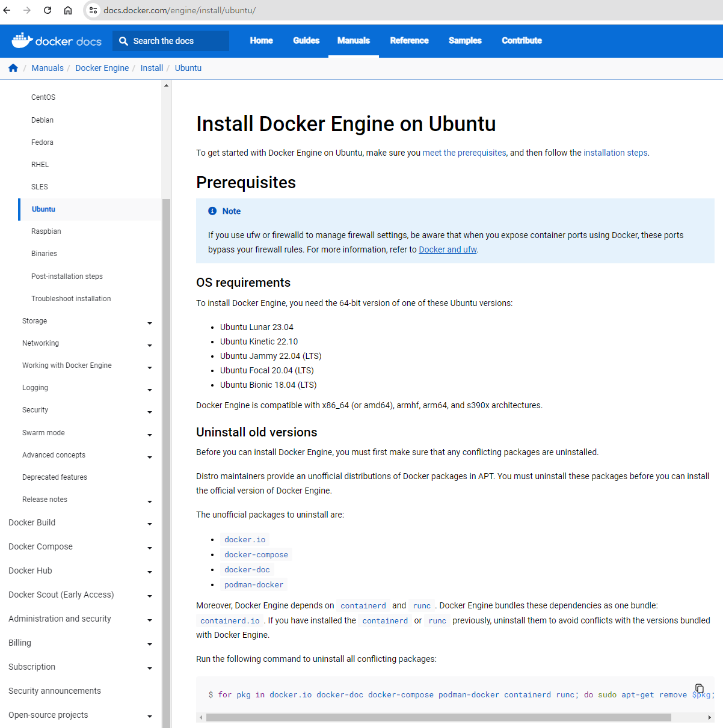Select the Manuals nav tab
The height and width of the screenshot is (728, 723).
click(354, 40)
